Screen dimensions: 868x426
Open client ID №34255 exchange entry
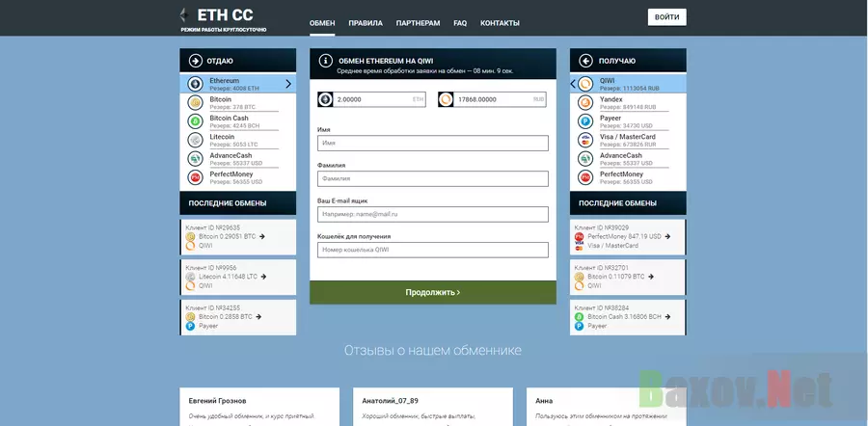(x=238, y=317)
